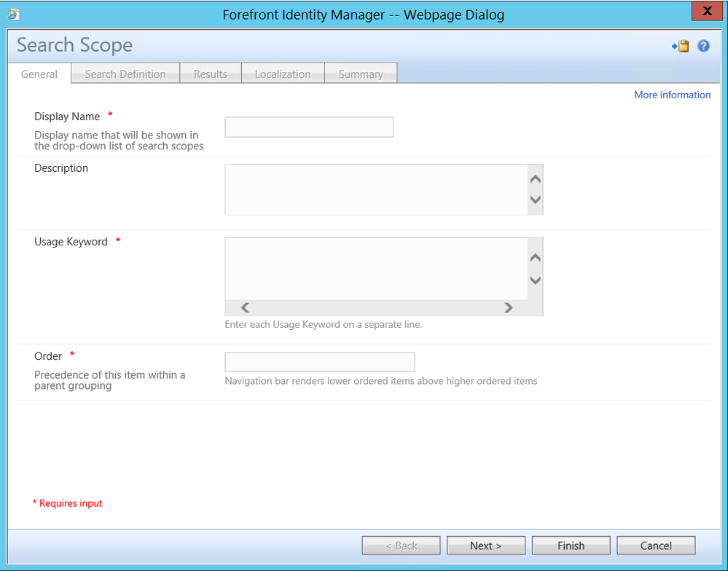Click the Internet Explorer icon in the title bar
Screen dimensions: 728x571
coord(13,15)
